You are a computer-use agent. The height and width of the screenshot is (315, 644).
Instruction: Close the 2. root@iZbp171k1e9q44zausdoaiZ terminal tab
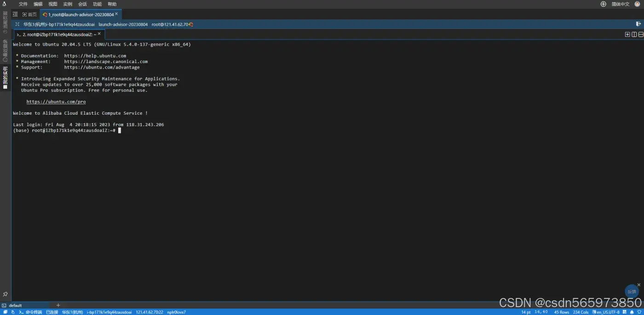tap(99, 34)
